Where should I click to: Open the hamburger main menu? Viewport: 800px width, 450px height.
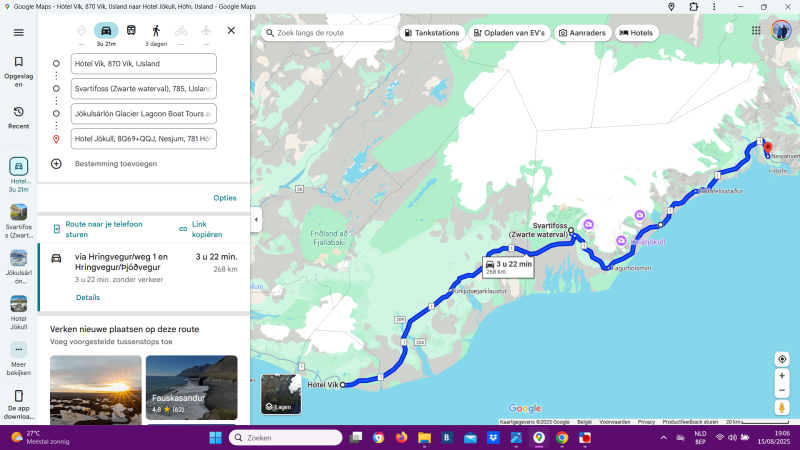(x=18, y=33)
